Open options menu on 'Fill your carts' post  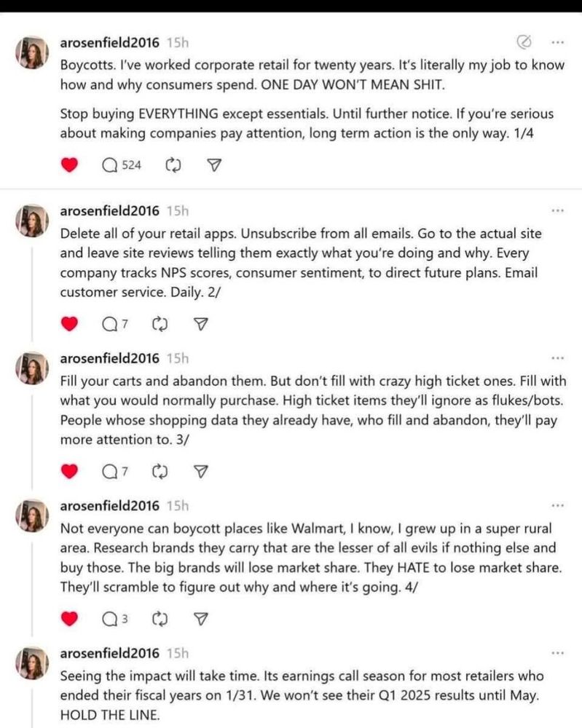557,358
